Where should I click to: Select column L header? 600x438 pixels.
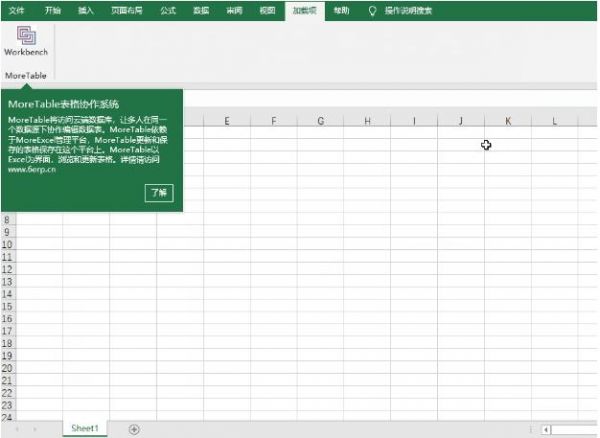coord(554,121)
